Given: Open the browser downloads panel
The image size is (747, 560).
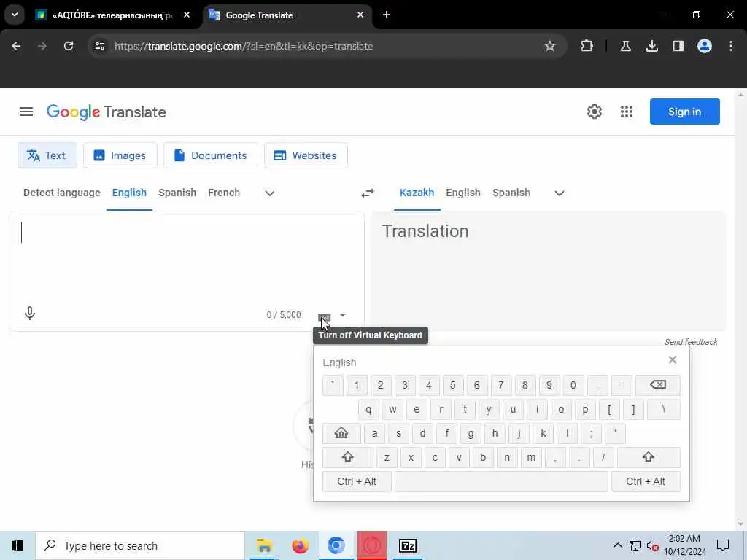Looking at the screenshot, I should 651,46.
